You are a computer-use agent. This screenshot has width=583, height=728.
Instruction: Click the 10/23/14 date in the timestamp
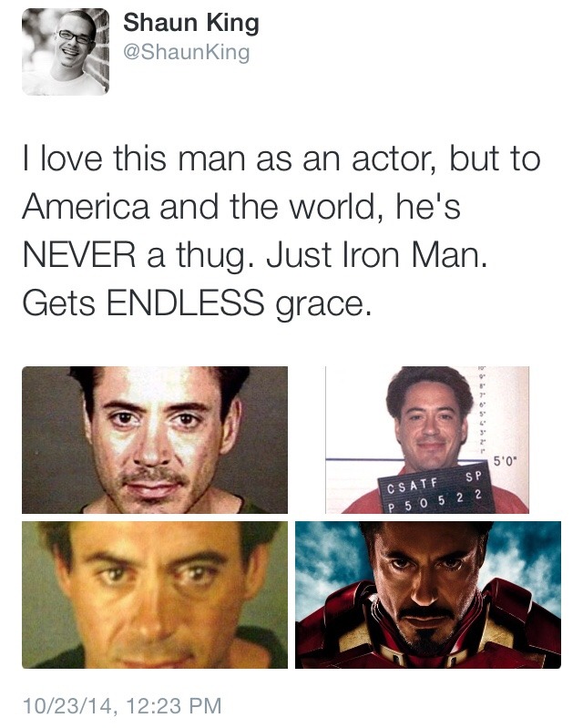click(x=66, y=706)
